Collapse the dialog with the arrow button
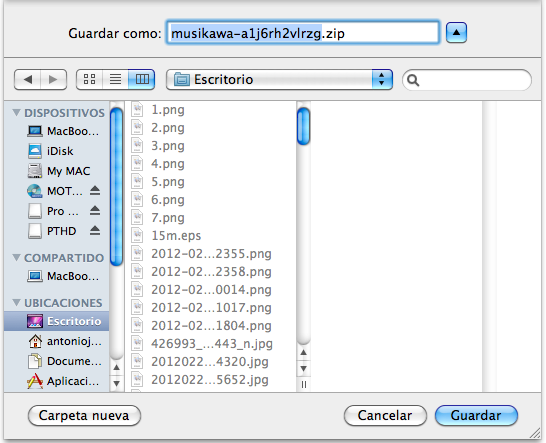This screenshot has width=546, height=443. pos(456,33)
